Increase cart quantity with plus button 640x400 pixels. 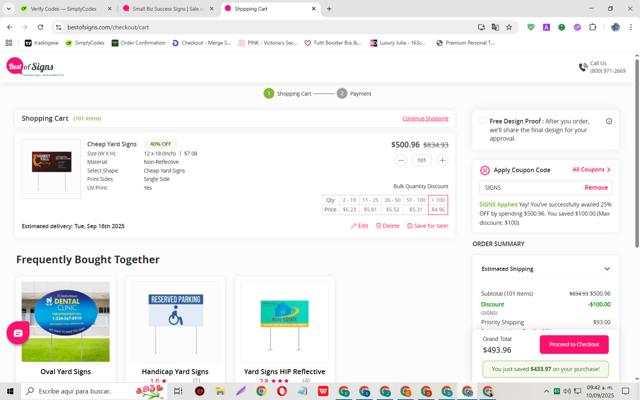pos(442,160)
